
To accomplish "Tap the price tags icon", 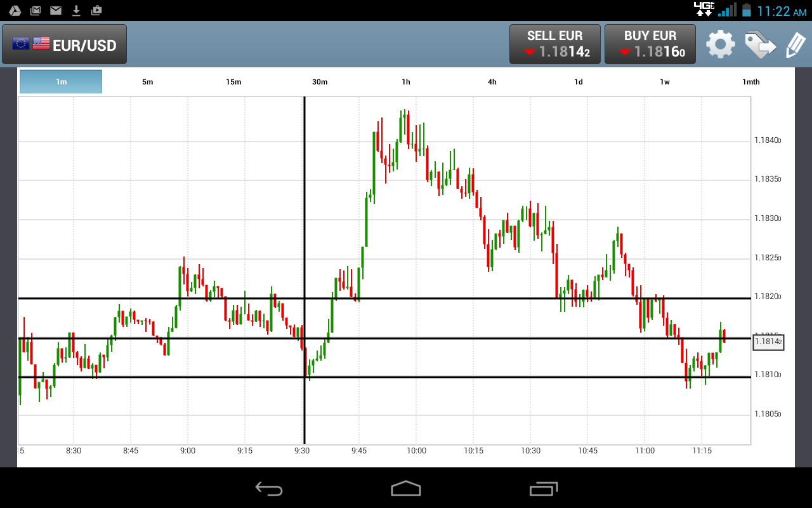I will pos(760,44).
